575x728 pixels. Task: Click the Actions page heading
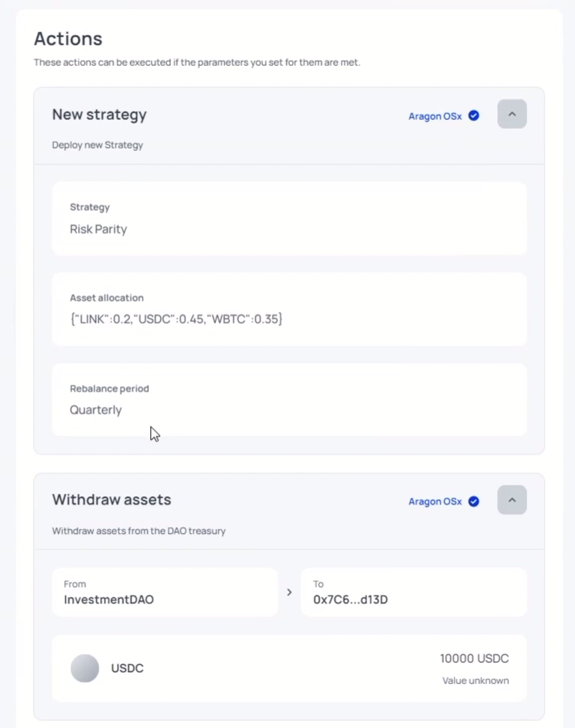68,38
